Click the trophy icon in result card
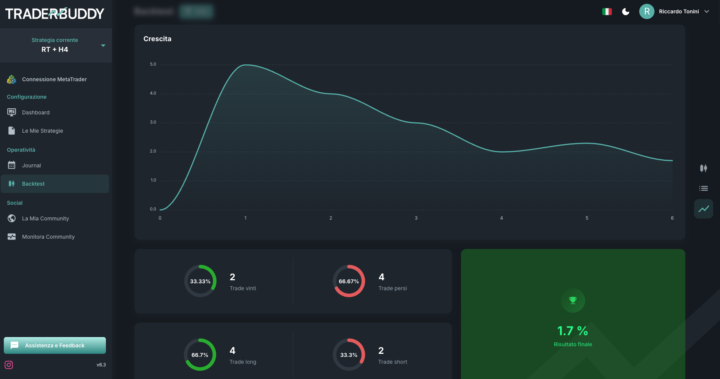Screen dimensions: 720x379 pyautogui.click(x=573, y=300)
